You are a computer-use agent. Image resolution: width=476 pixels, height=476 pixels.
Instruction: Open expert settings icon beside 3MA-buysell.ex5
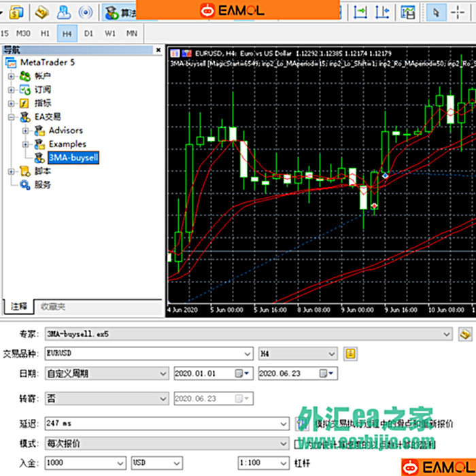coord(465,334)
